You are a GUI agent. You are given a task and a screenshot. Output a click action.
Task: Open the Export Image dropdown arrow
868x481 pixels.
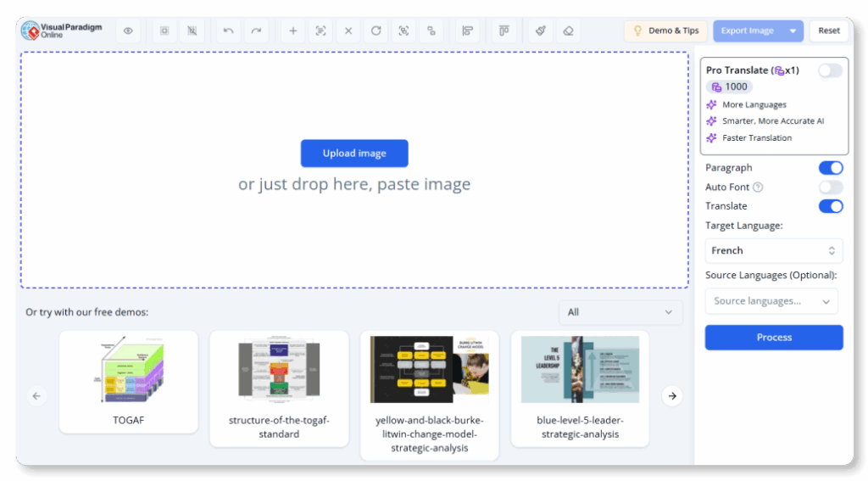793,31
